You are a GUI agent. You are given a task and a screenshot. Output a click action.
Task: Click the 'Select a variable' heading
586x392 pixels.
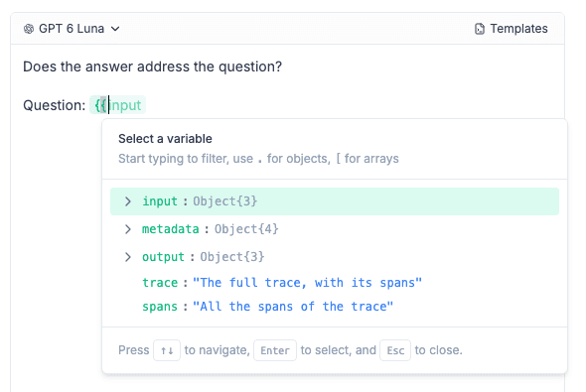pyautogui.click(x=165, y=139)
